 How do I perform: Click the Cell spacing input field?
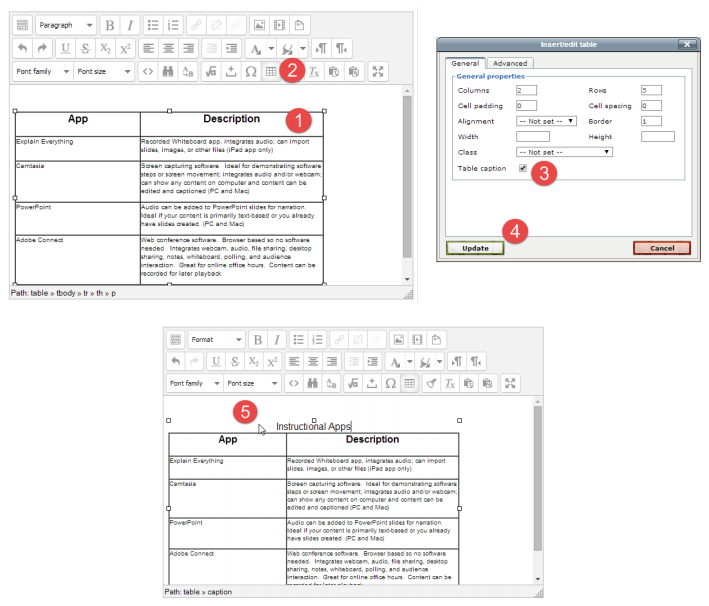point(651,106)
